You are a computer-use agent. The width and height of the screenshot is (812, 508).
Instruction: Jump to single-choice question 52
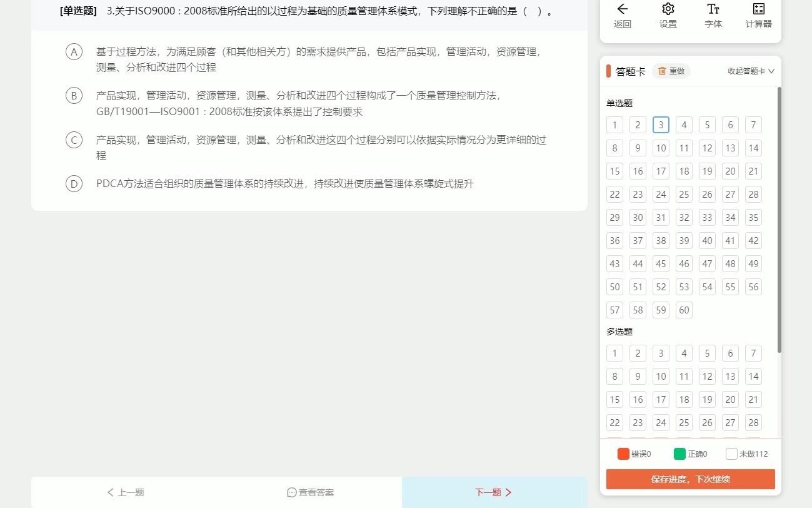point(661,287)
